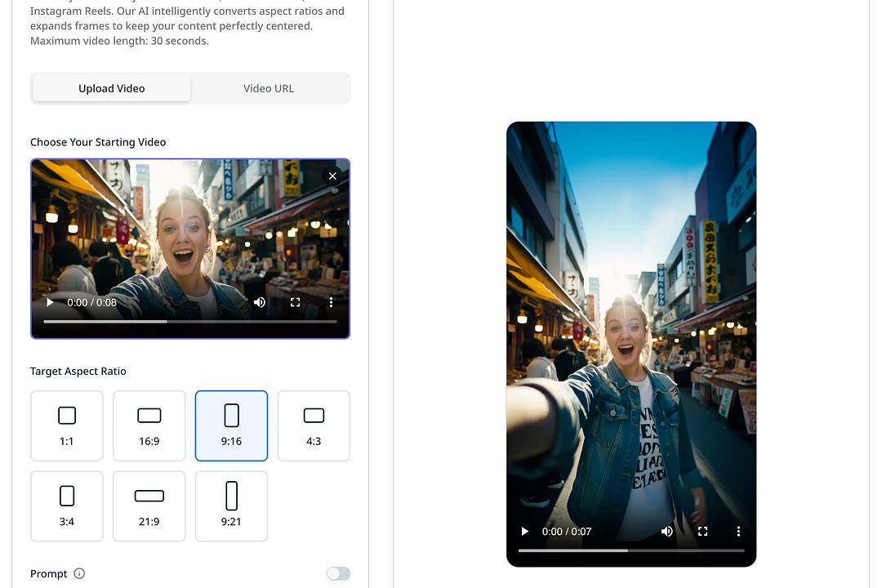Select the 1:1 aspect ratio
This screenshot has height=588, width=882.
coord(66,425)
